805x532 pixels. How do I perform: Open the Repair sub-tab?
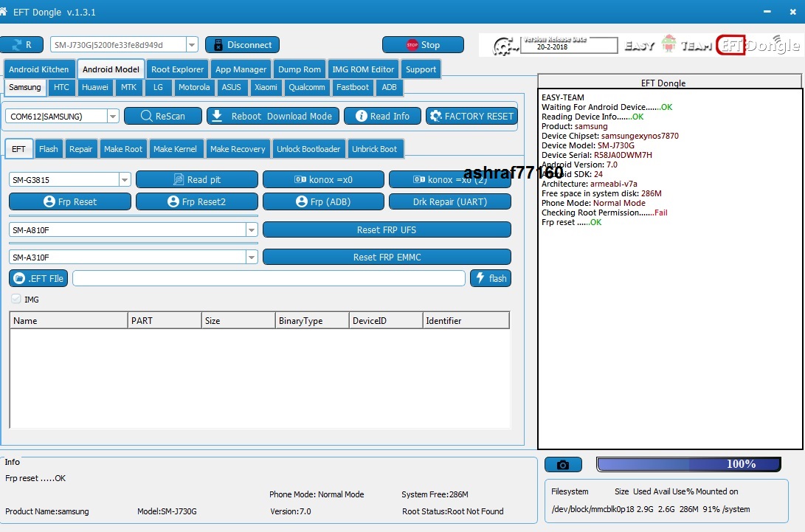point(81,149)
